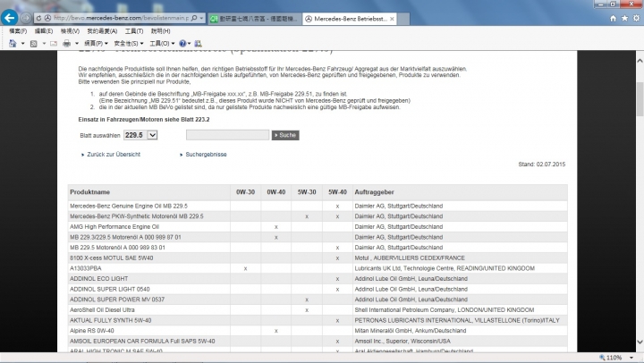The image size is (644, 363).
Task: Open the 我的最愛(A) menu
Action: click(x=102, y=31)
